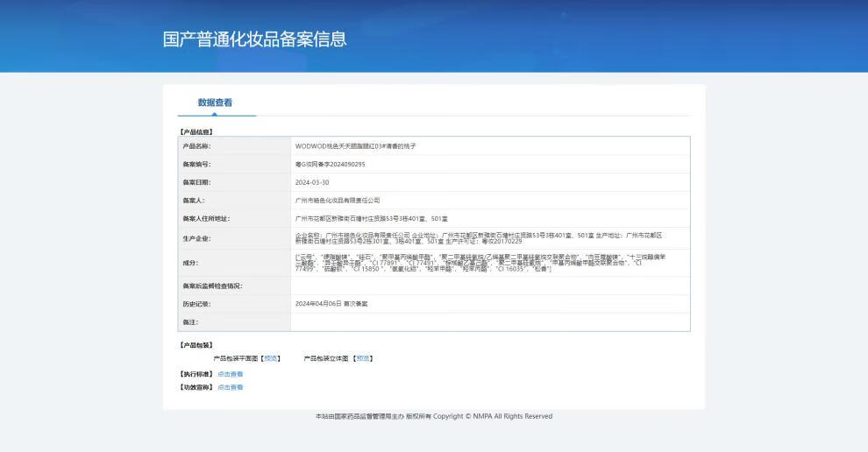
Task: Click the 【执行标准】 heading
Action: coord(196,374)
